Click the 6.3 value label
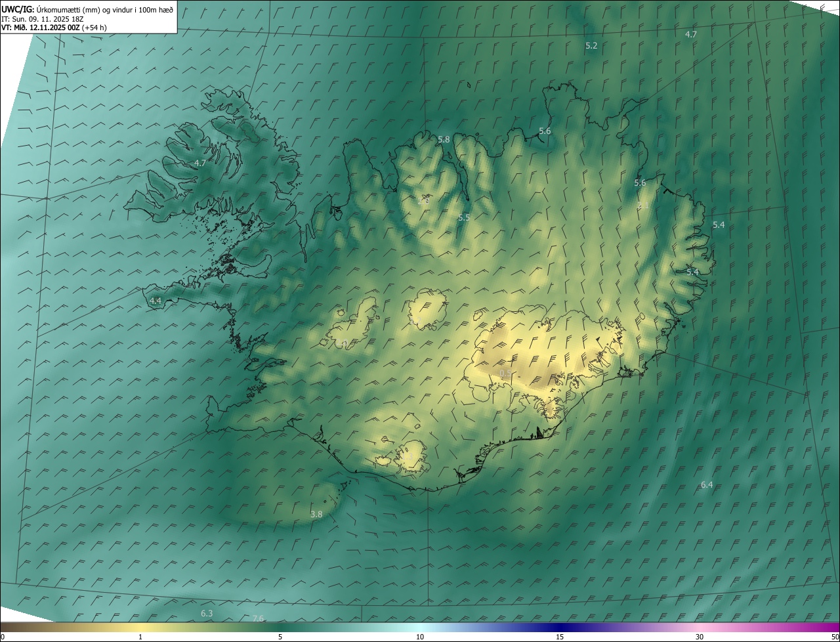840x642 pixels. [x=207, y=613]
